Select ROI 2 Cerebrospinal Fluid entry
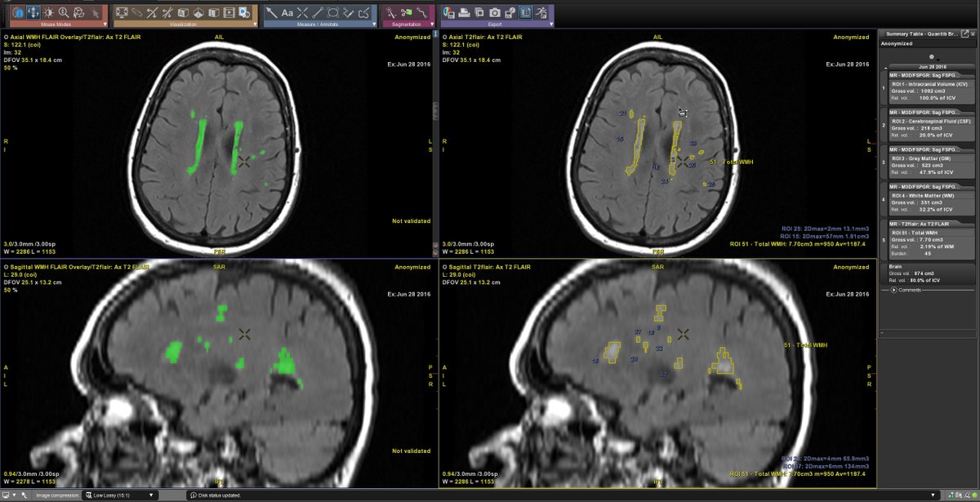Viewport: 980px width, 502px height. pos(930,125)
